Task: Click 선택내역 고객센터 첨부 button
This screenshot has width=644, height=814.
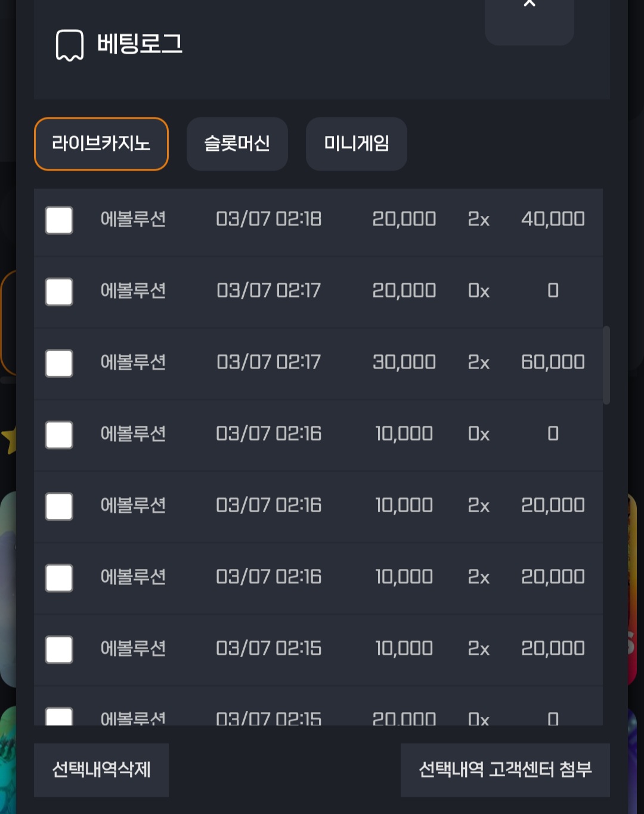Action: pyautogui.click(x=505, y=770)
